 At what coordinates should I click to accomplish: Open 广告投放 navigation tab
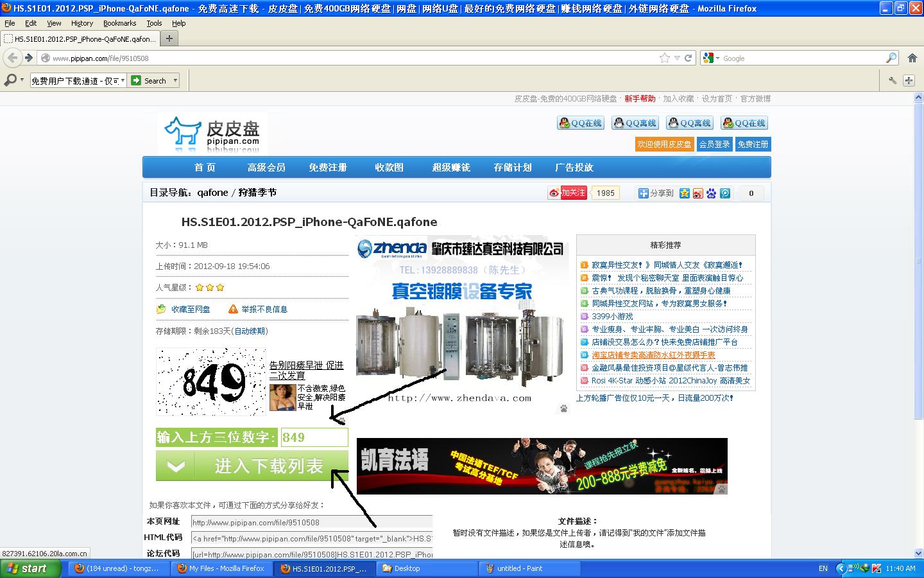click(x=574, y=167)
